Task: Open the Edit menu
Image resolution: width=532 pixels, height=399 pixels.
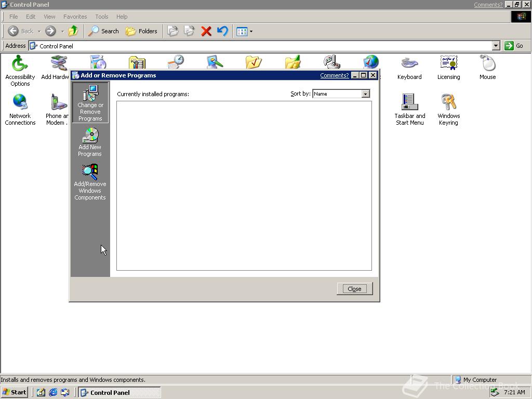Action: pos(31,17)
